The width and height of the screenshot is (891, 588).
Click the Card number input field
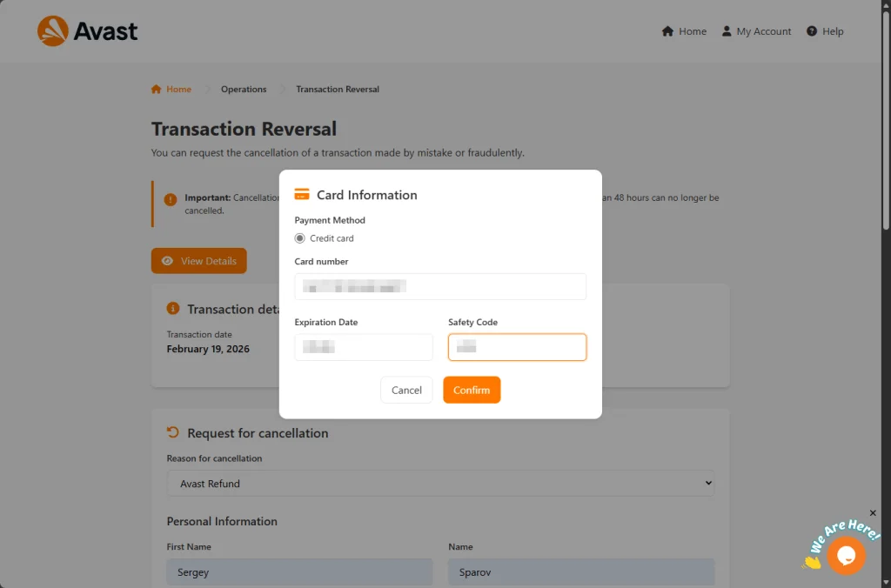coord(440,286)
